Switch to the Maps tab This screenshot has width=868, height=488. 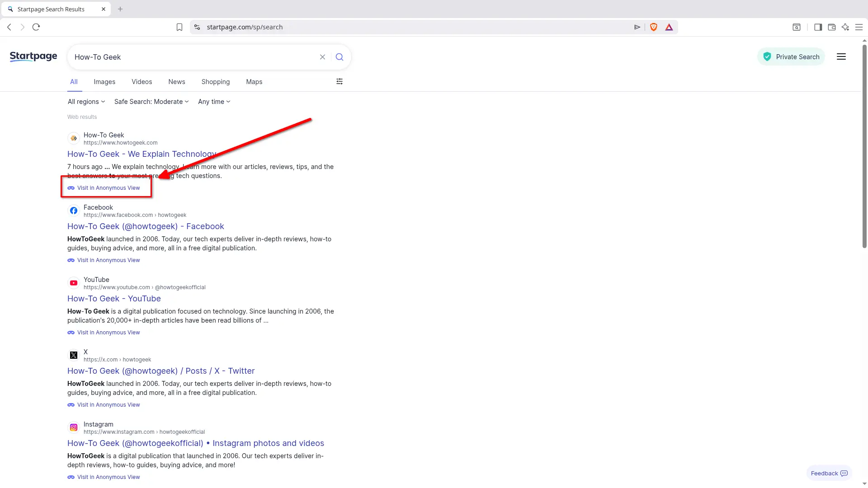[x=254, y=82]
